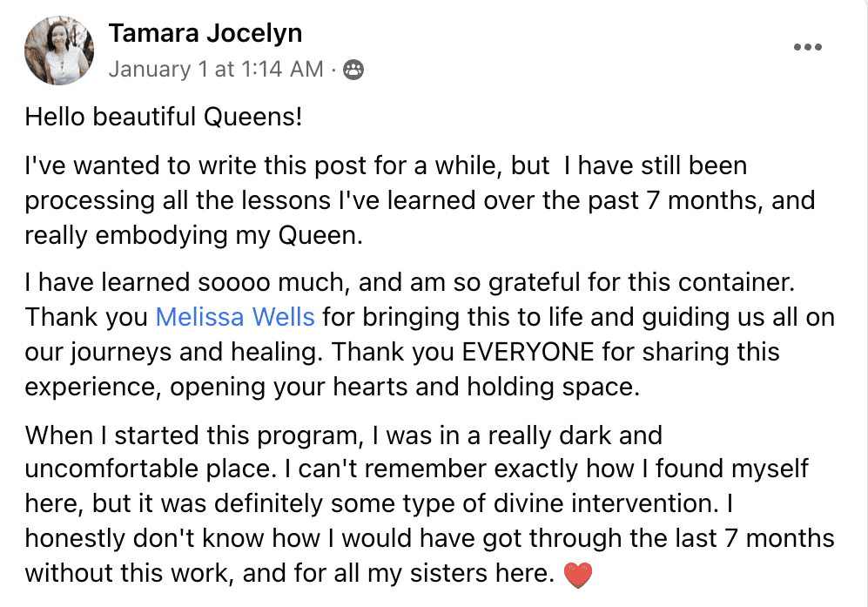868x607 pixels.
Task: Open the Tamara Jocelyn author name link
Action: [205, 33]
